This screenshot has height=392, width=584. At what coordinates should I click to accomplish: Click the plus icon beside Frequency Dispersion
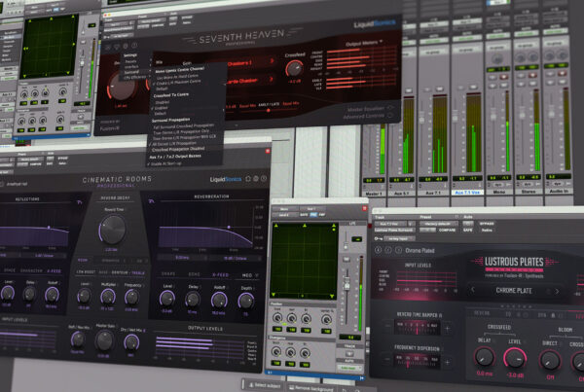pos(448,362)
